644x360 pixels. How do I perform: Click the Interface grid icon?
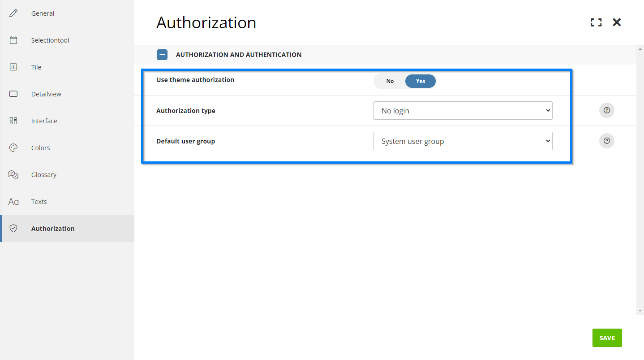tap(13, 121)
